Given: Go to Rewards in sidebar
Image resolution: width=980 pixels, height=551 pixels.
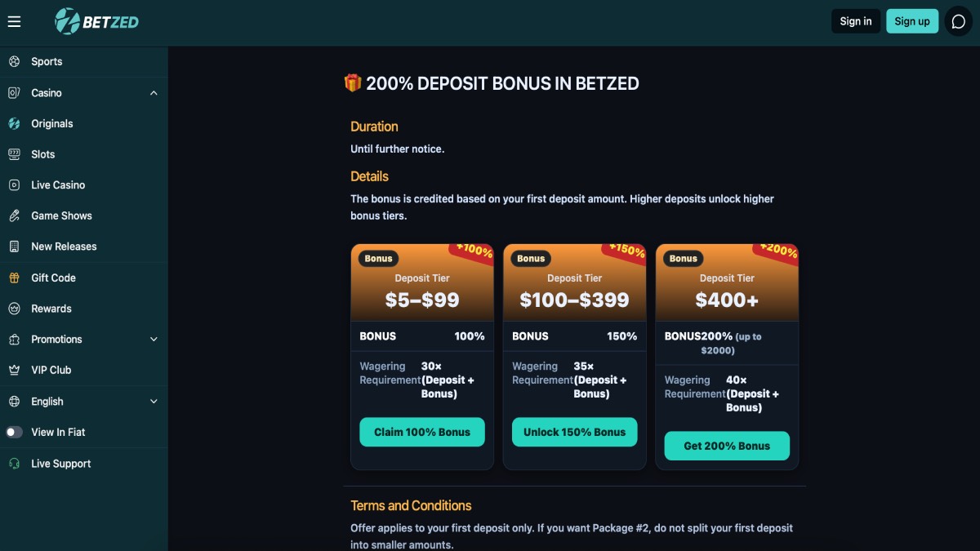Looking at the screenshot, I should point(51,309).
